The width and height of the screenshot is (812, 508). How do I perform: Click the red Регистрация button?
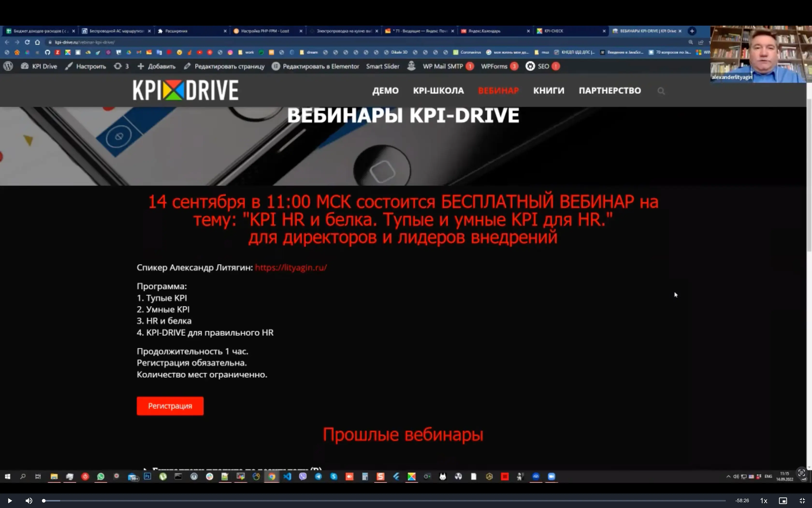coord(170,406)
